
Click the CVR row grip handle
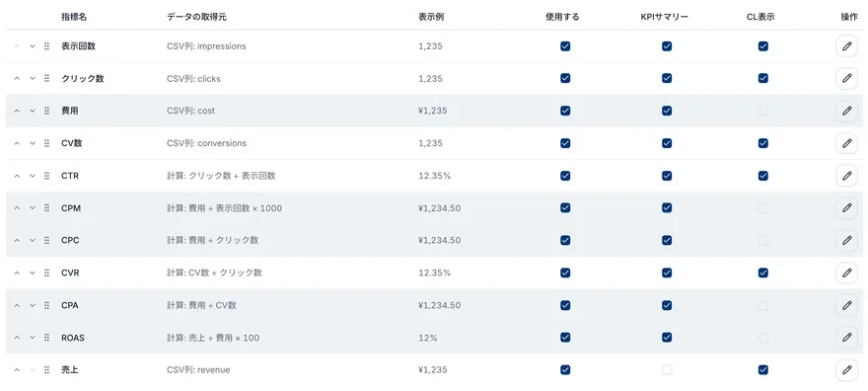[x=47, y=274]
